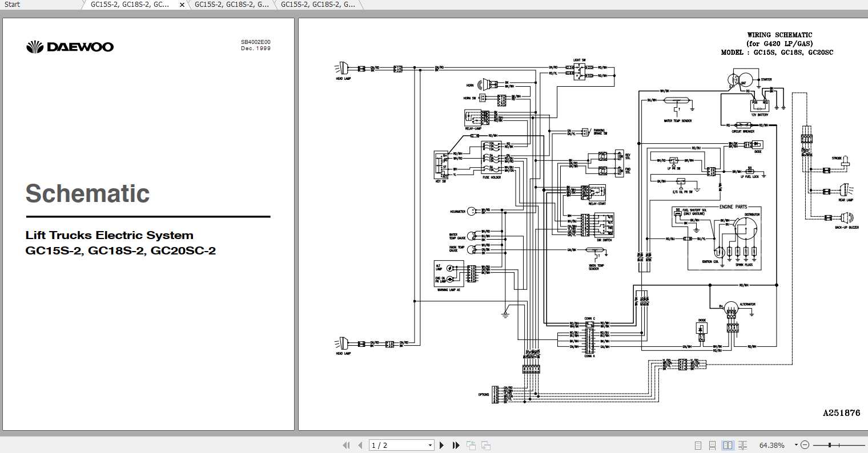Click the next page arrow
The height and width of the screenshot is (453, 868).
pos(441,445)
